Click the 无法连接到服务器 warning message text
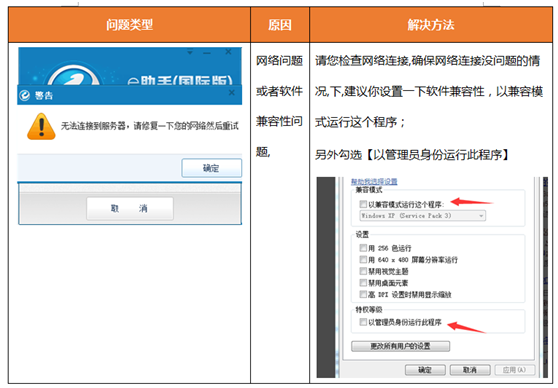This screenshot has width=558, height=388. [x=149, y=126]
